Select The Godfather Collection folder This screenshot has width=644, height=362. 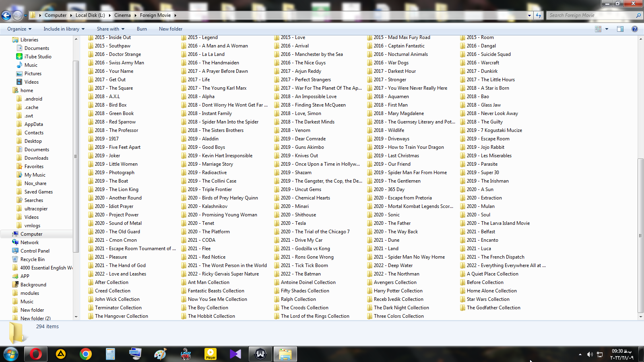[493, 308]
